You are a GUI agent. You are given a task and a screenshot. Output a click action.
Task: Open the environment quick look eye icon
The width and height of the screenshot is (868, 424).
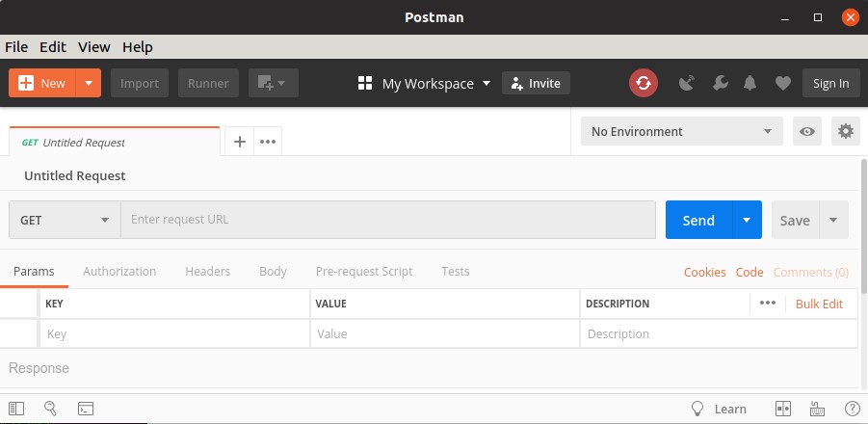[x=807, y=131]
